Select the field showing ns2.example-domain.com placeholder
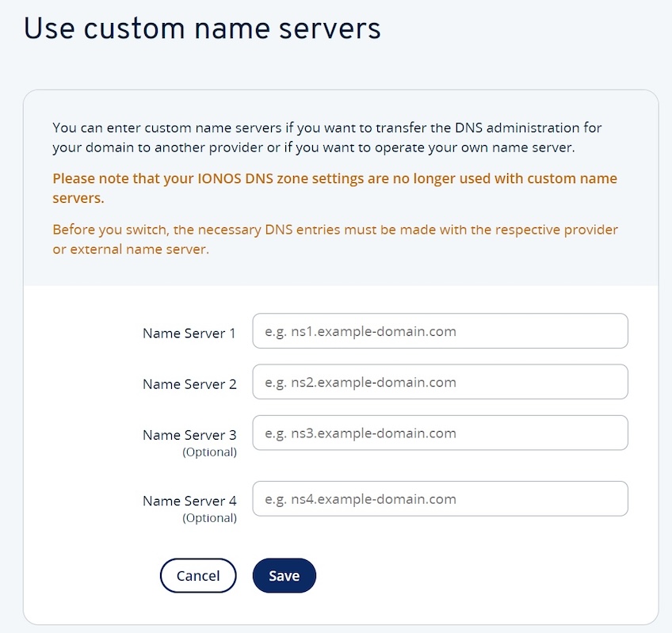 pyautogui.click(x=440, y=382)
